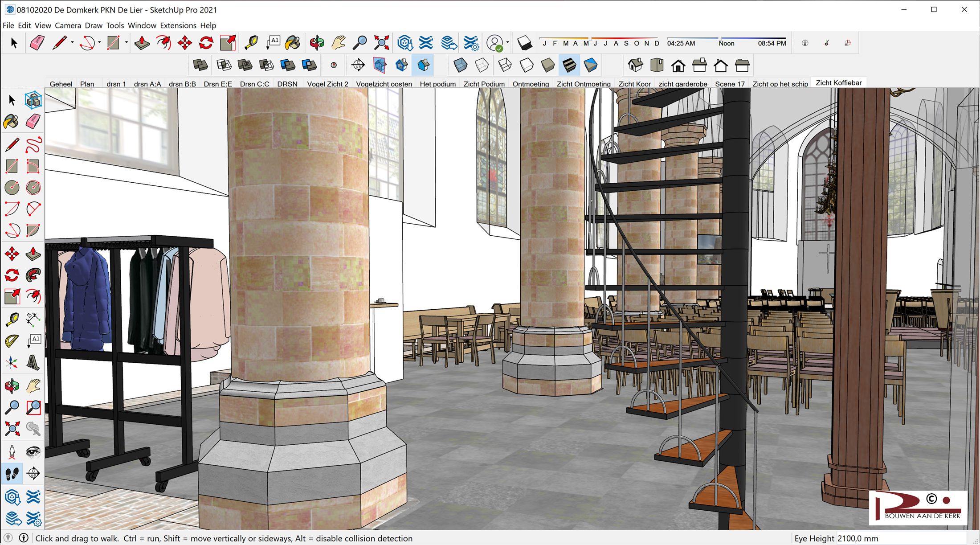The height and width of the screenshot is (545, 980).
Task: Open the account sign-in dropdown arrow
Action: click(x=508, y=43)
